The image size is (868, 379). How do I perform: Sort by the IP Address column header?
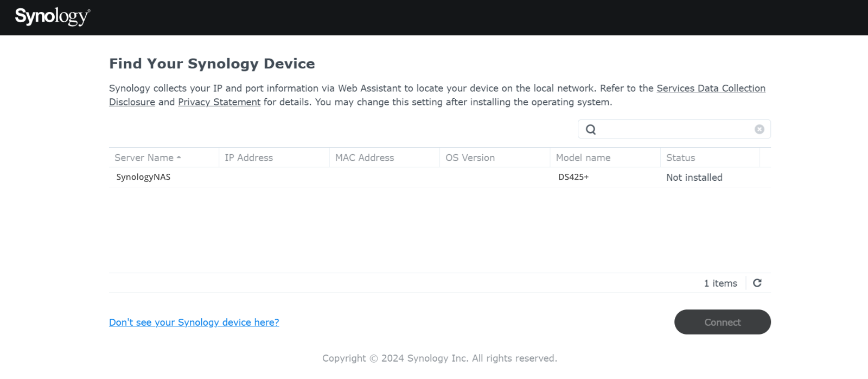249,158
